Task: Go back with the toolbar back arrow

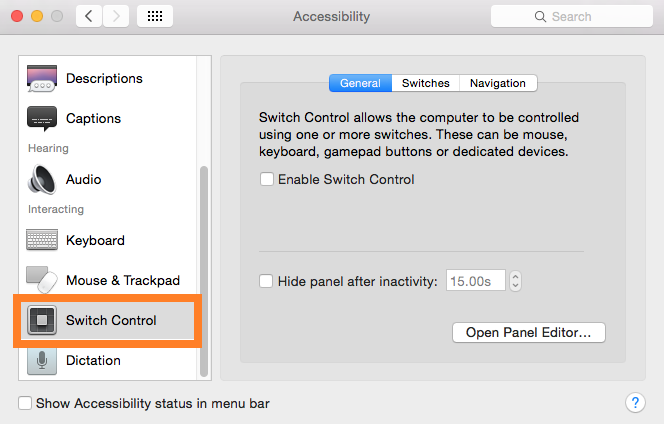Action: (x=89, y=17)
